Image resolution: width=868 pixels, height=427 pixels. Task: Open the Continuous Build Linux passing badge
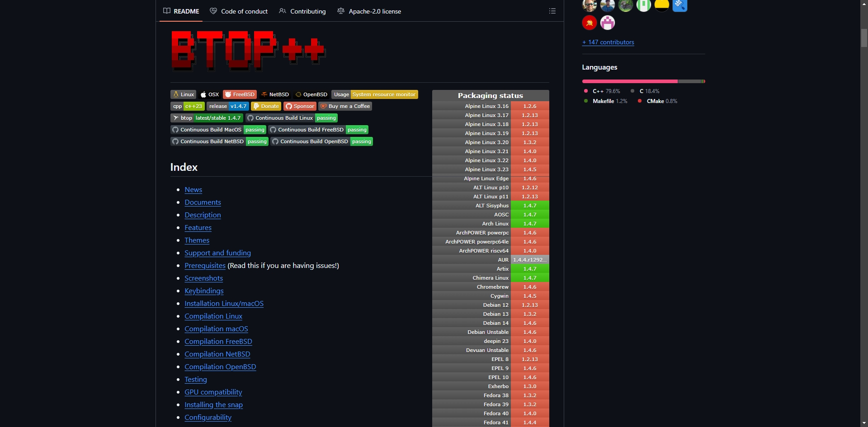tap(292, 118)
